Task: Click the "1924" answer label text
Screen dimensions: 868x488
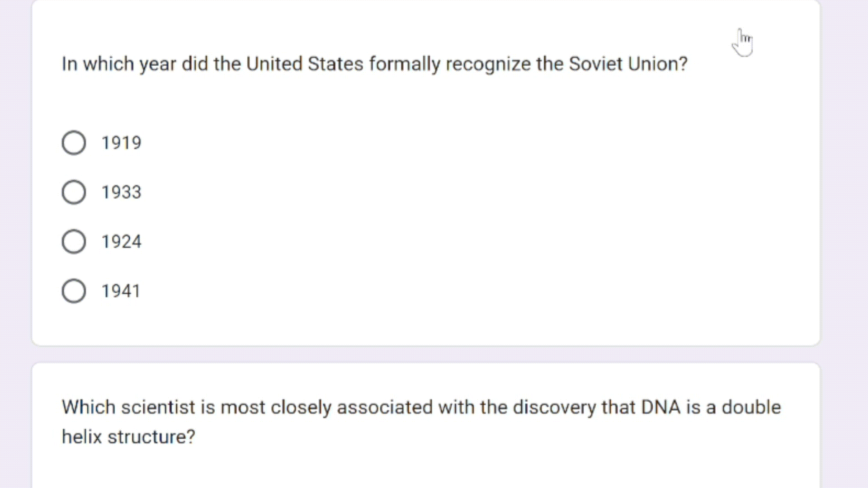Action: coord(121,241)
